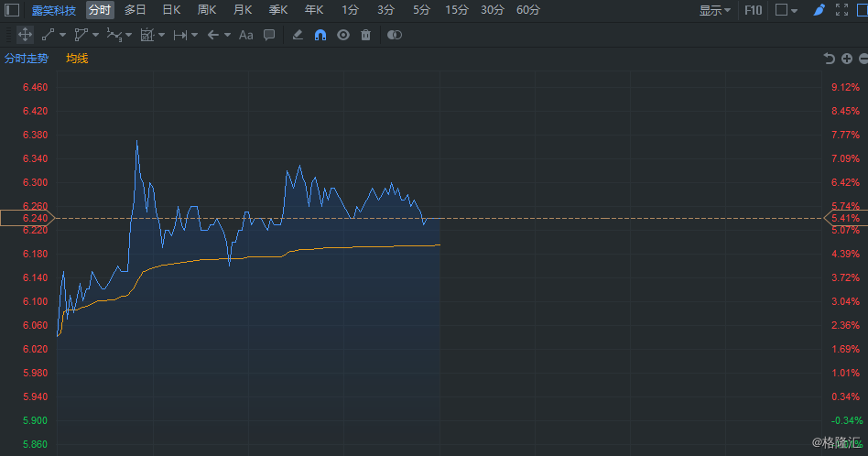Open arrow tool dropdown arrow

[227, 35]
